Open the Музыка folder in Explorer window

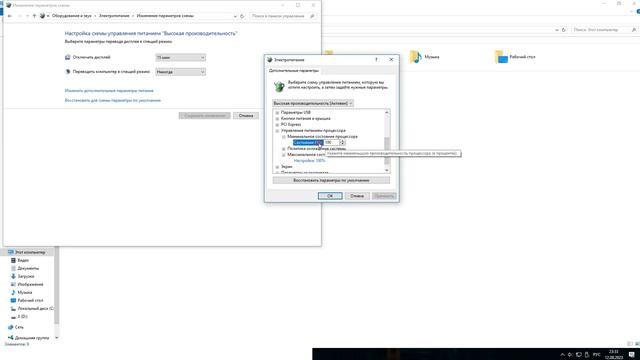[424, 57]
